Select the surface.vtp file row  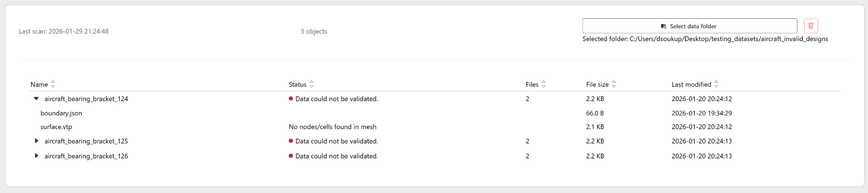click(x=56, y=127)
